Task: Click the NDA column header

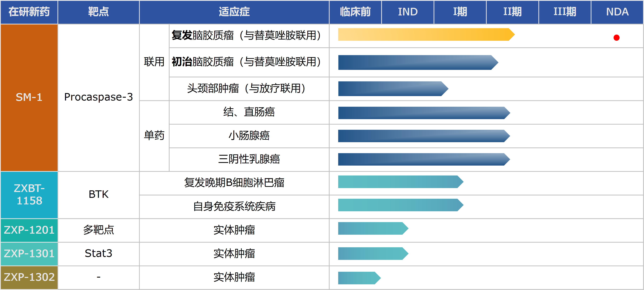Action: (617, 12)
